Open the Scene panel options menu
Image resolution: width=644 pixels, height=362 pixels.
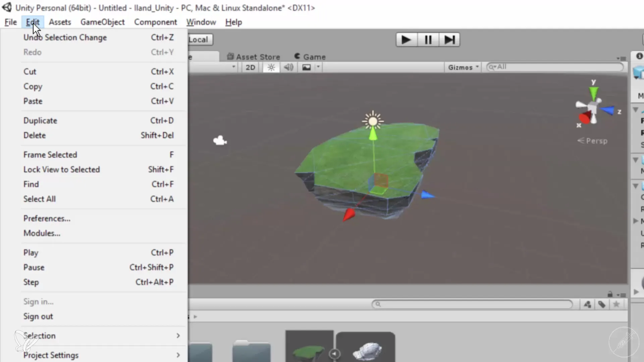click(x=622, y=58)
